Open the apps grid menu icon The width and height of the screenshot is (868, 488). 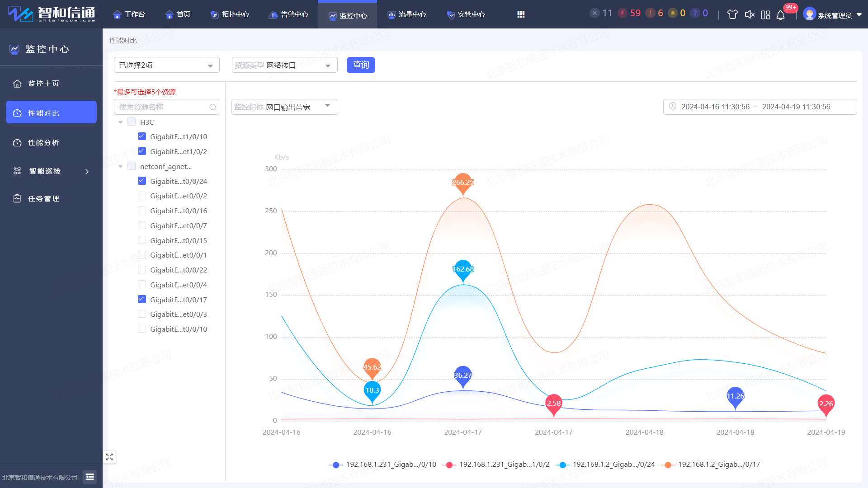pyautogui.click(x=521, y=14)
